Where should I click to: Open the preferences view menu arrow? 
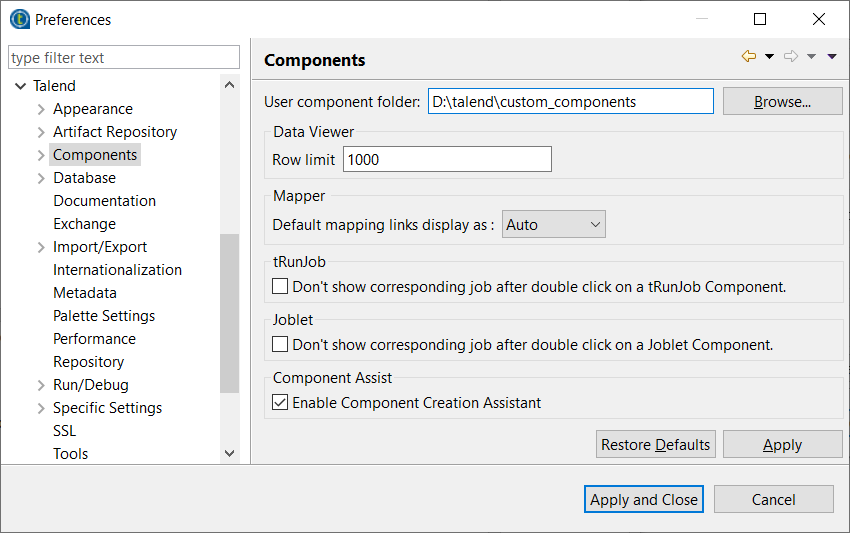832,57
